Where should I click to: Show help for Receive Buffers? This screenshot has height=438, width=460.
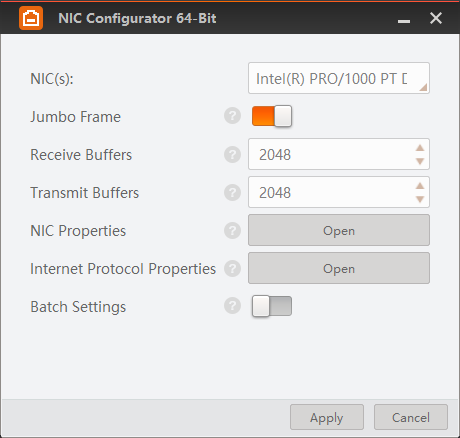click(232, 154)
